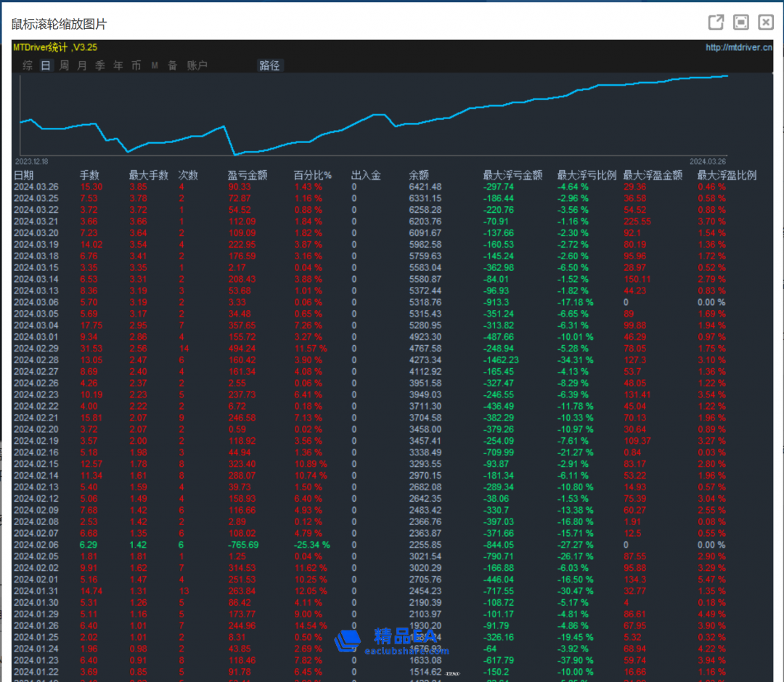Switch to the 账户 account tab

pos(197,65)
